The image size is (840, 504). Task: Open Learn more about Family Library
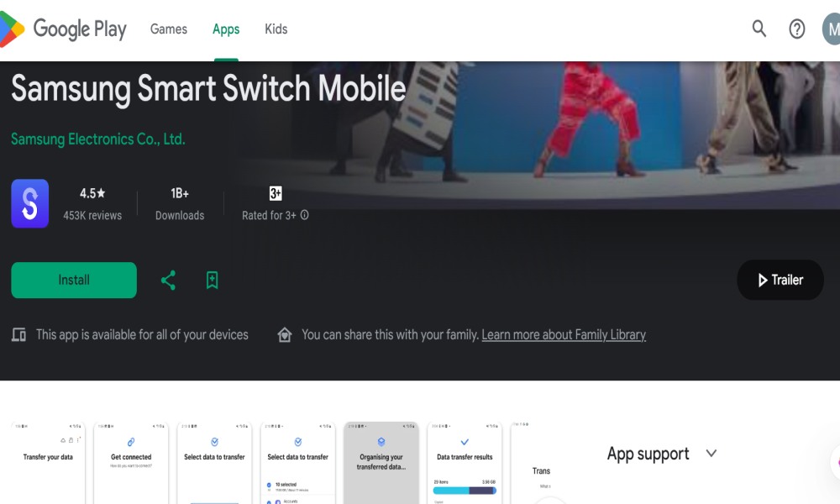point(564,335)
